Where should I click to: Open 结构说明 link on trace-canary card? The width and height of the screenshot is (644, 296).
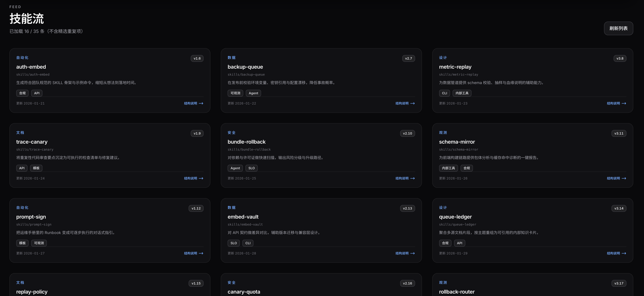pyautogui.click(x=193, y=178)
